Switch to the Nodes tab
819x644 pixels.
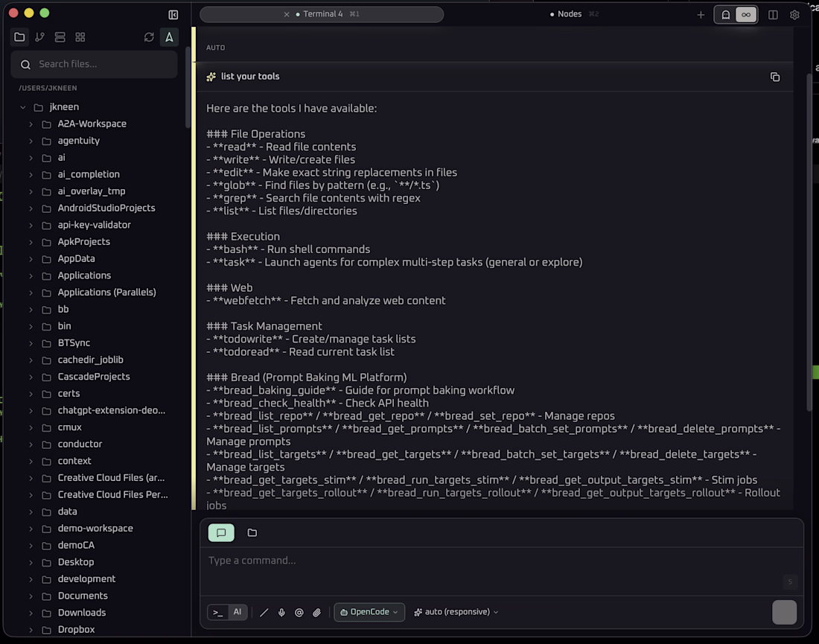(570, 14)
